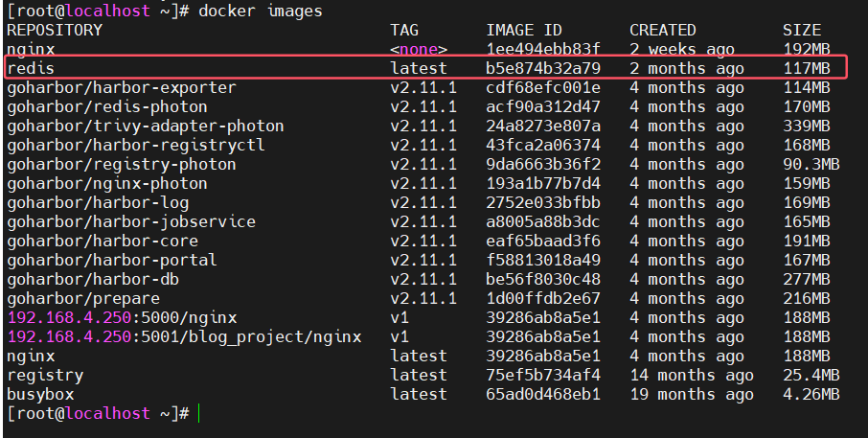Click the redis repository name in highlighted row

[x=31, y=68]
